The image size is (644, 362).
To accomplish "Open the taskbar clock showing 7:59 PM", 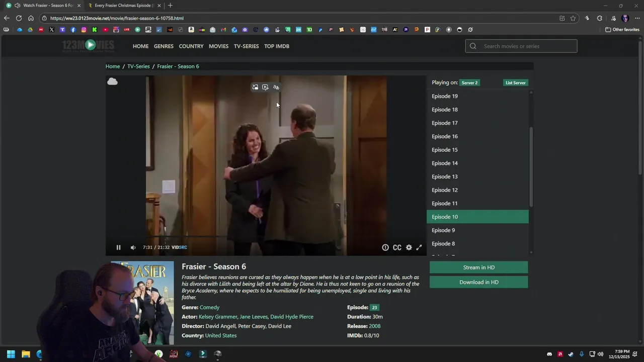I will click(x=619, y=354).
